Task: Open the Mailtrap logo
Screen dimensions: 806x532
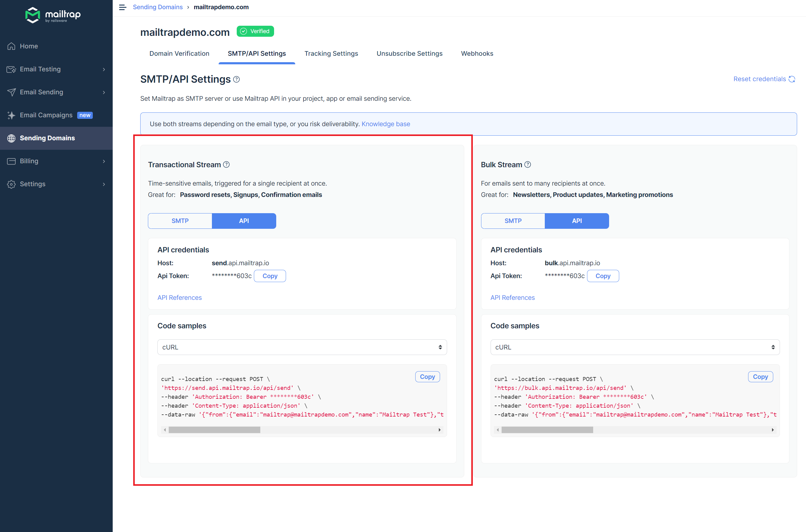Action: [x=53, y=15]
